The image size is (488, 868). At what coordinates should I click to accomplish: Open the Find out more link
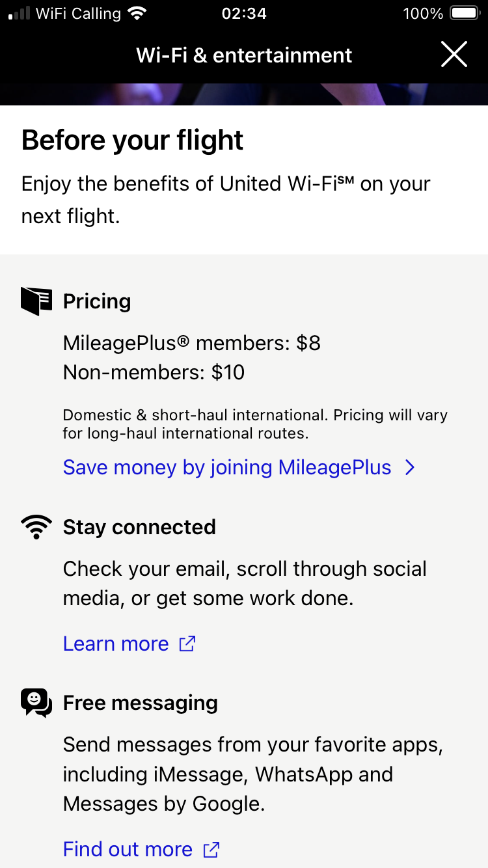tap(128, 849)
